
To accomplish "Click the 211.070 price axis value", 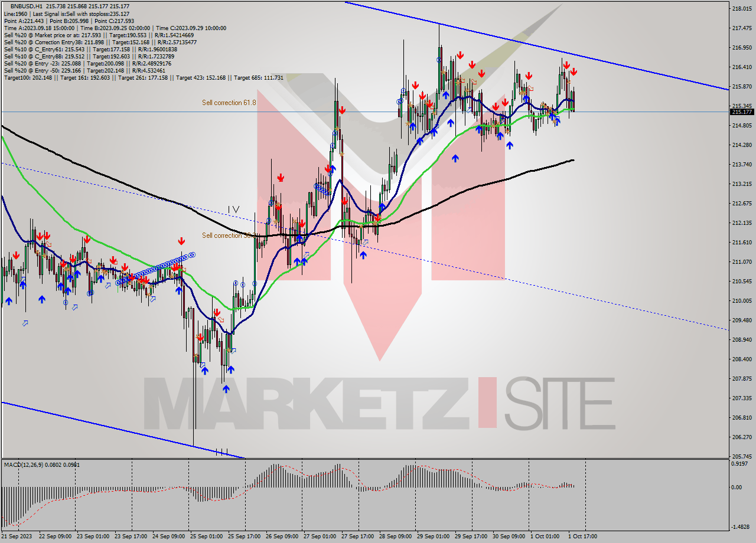I will pos(742,262).
